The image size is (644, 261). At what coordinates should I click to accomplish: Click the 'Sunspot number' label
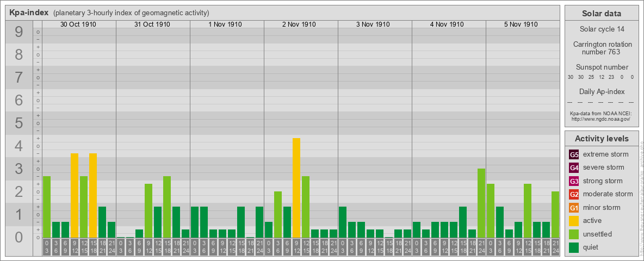click(x=602, y=67)
